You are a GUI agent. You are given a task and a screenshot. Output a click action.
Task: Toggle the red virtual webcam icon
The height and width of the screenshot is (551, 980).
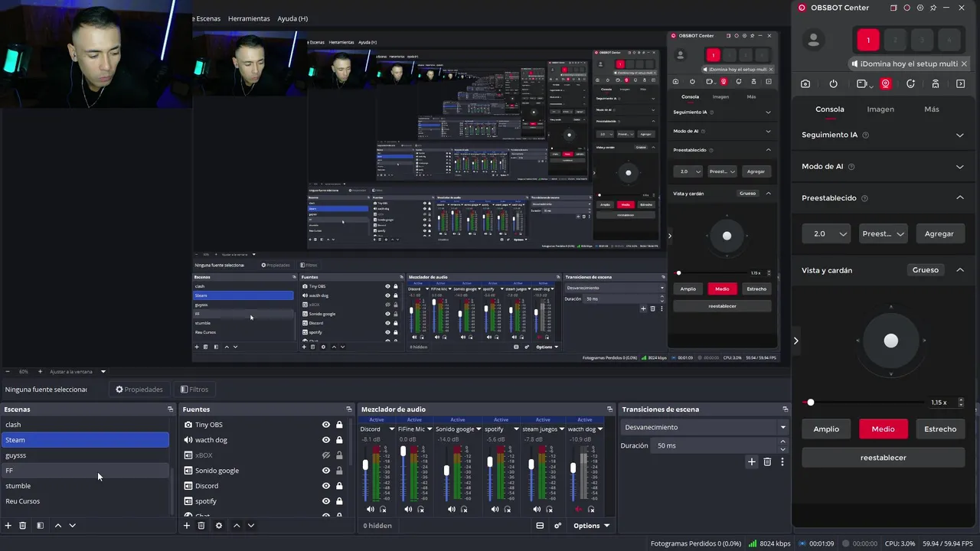tap(886, 84)
